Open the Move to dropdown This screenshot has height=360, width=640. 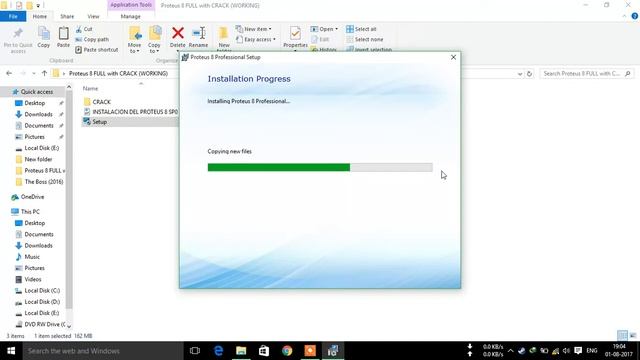(x=134, y=48)
